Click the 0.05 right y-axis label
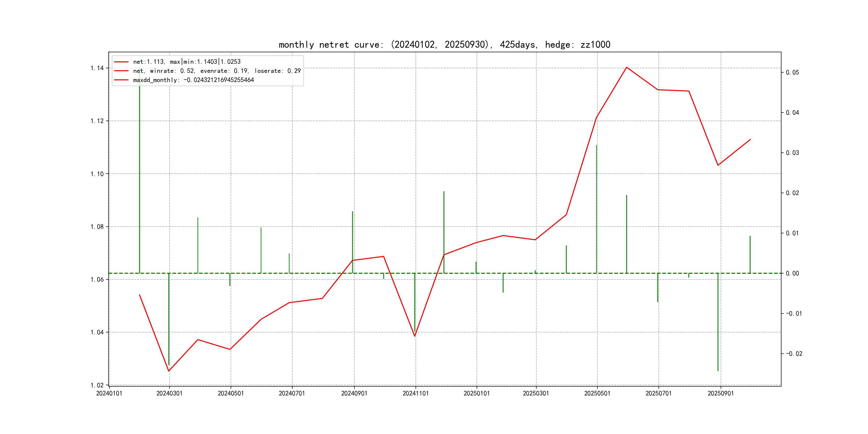 click(792, 72)
